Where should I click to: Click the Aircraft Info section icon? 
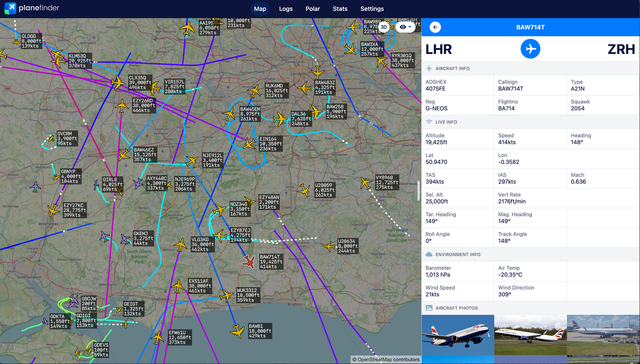(x=429, y=68)
